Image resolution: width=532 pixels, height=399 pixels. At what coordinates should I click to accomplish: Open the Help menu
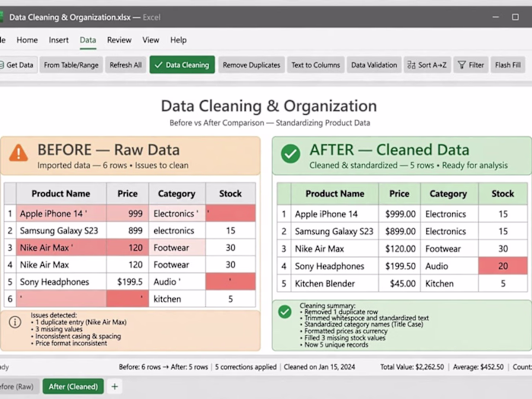pyautogui.click(x=179, y=40)
